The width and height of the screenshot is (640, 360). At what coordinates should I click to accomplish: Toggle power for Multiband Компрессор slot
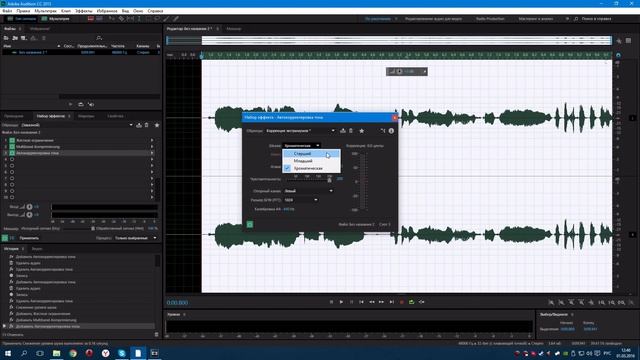point(12,147)
